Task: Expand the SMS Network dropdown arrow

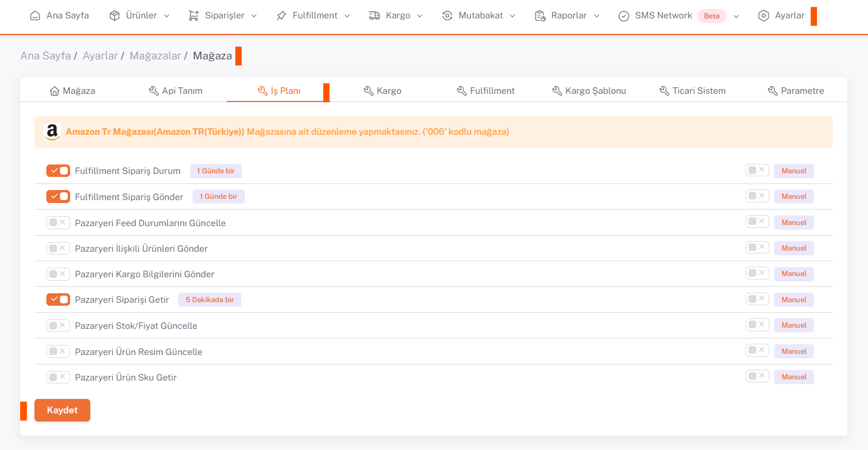Action: point(736,16)
